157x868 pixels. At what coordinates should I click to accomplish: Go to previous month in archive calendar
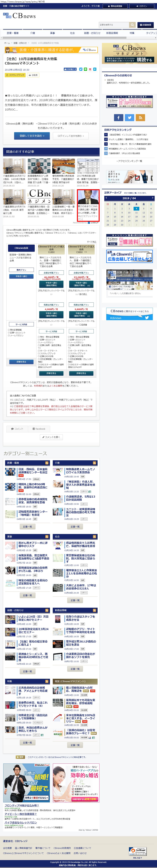click(106, 198)
